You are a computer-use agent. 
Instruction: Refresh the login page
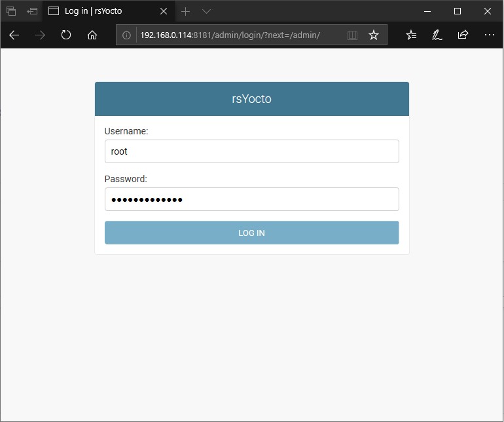66,35
